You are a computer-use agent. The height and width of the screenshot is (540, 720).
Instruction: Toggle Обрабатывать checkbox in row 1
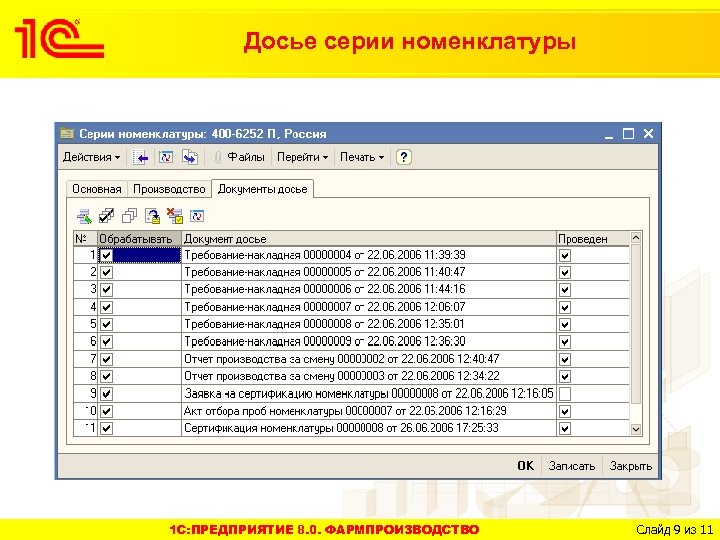coord(107,255)
